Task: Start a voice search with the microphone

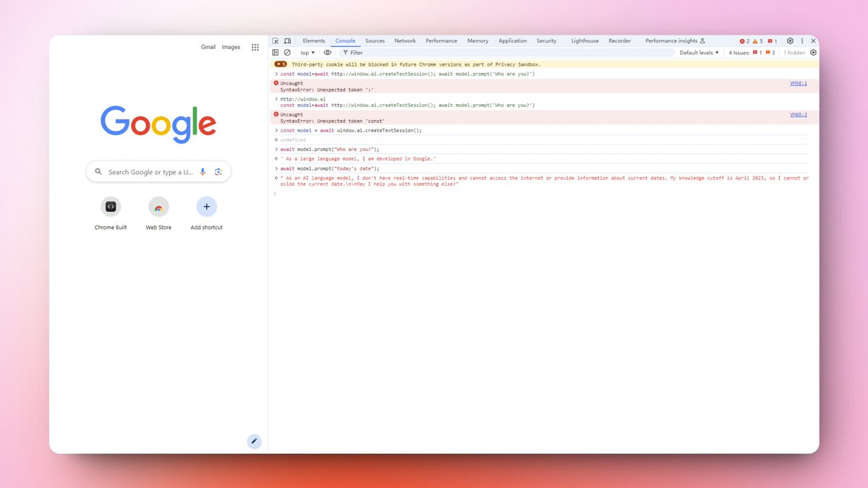Action: 203,172
